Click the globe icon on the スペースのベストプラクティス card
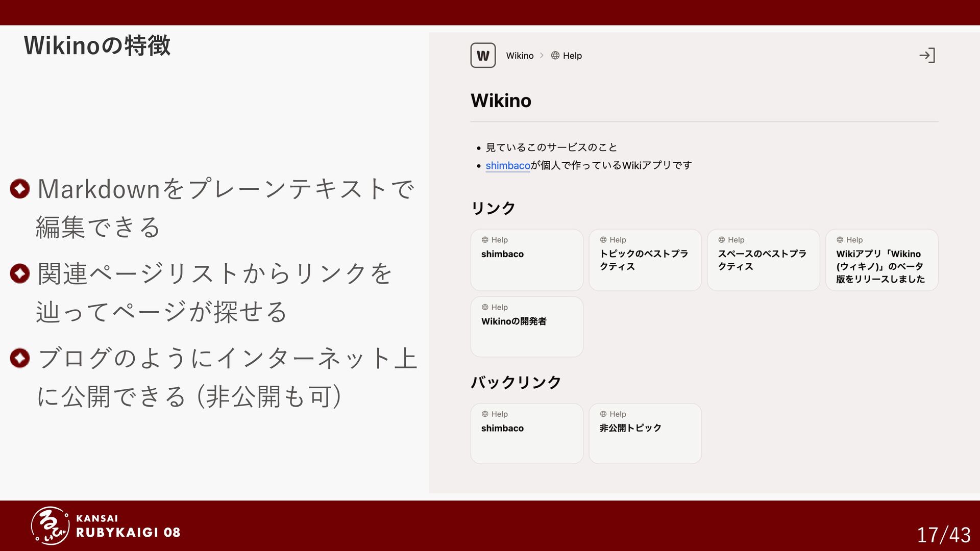The image size is (980, 551). pos(722,240)
